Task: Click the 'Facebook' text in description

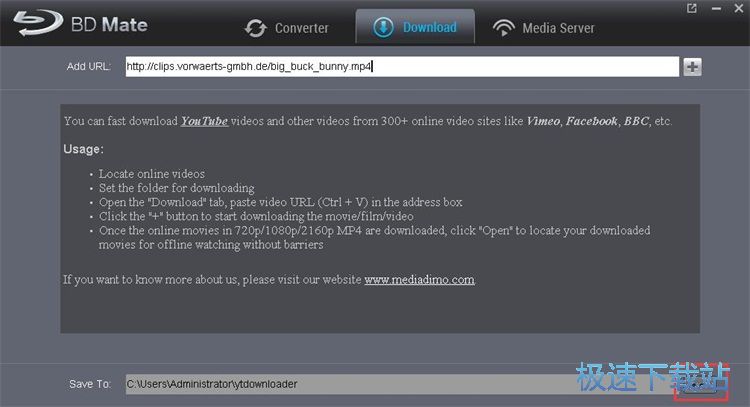Action: (592, 121)
